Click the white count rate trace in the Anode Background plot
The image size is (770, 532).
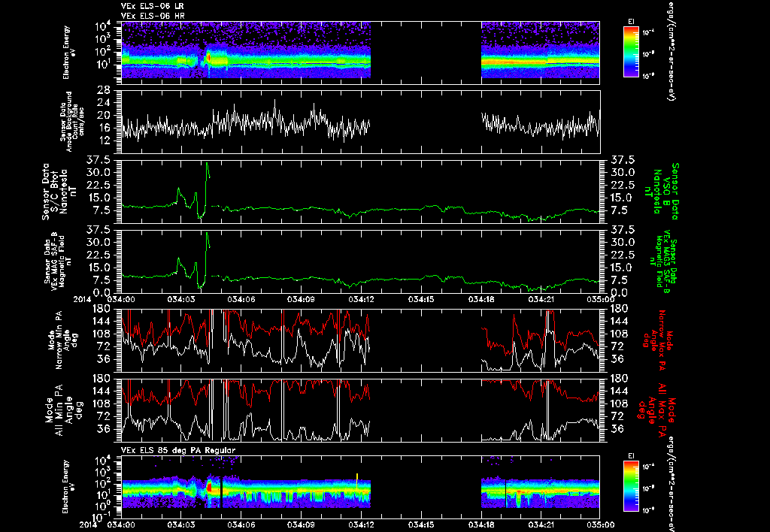tap(246, 122)
